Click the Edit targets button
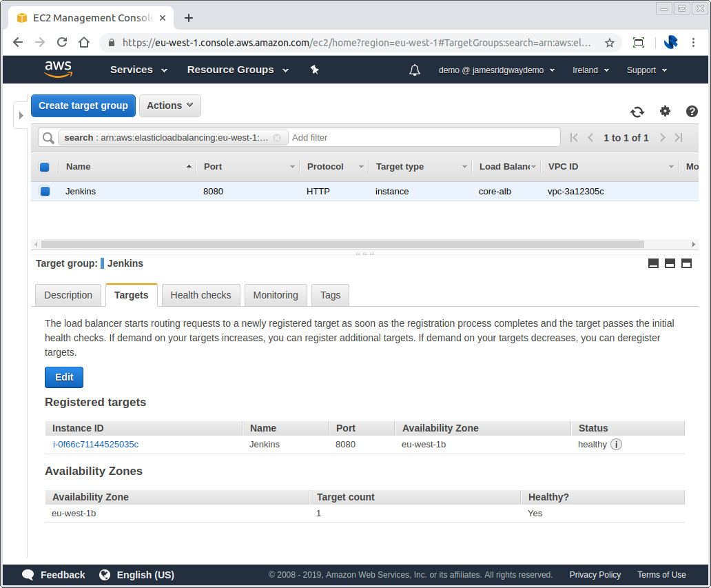The width and height of the screenshot is (711, 588). (x=64, y=378)
